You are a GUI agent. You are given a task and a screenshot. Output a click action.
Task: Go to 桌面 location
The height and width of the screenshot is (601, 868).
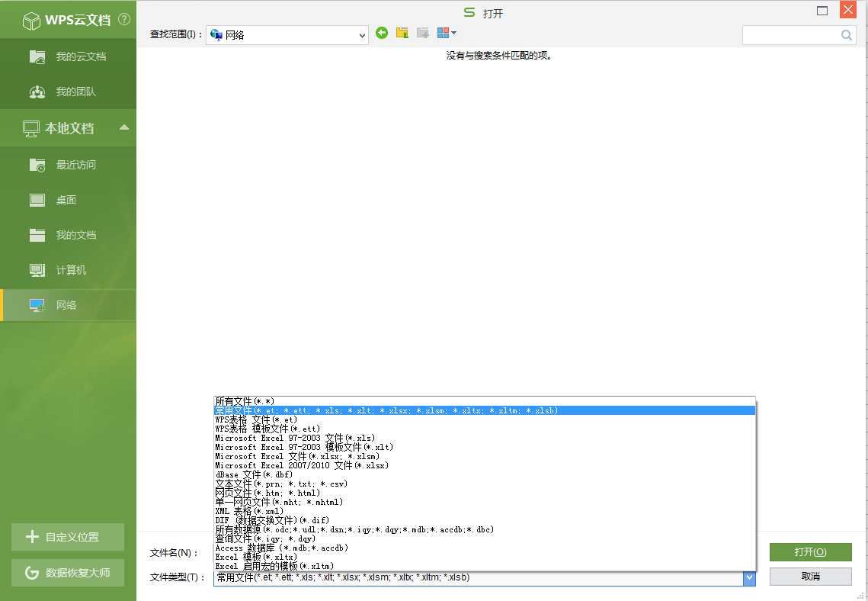point(68,199)
